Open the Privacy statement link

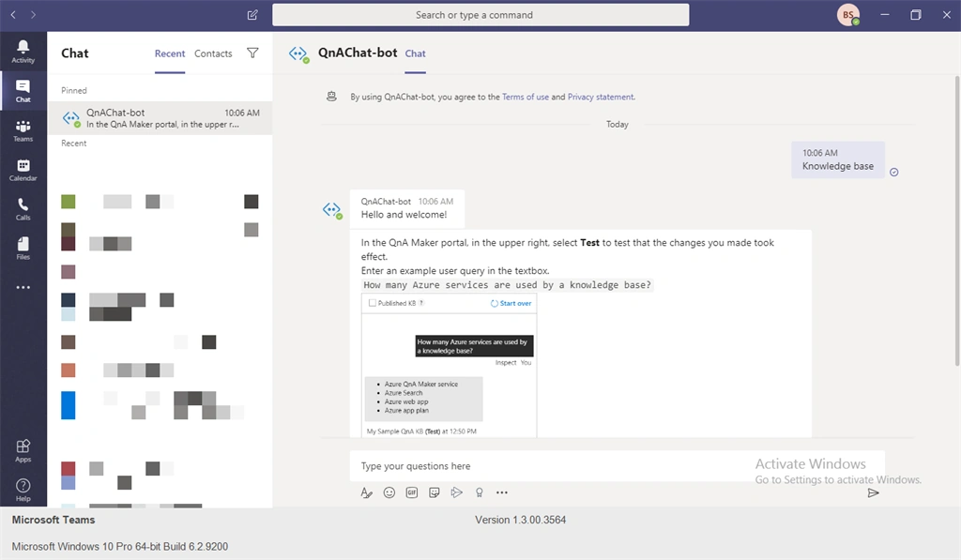[601, 97]
